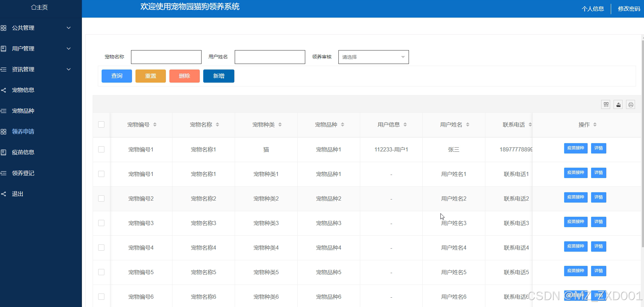Click 疫苗接种 for the 用户姓名4 row
Viewport: 644px width, 307px height.
576,246
